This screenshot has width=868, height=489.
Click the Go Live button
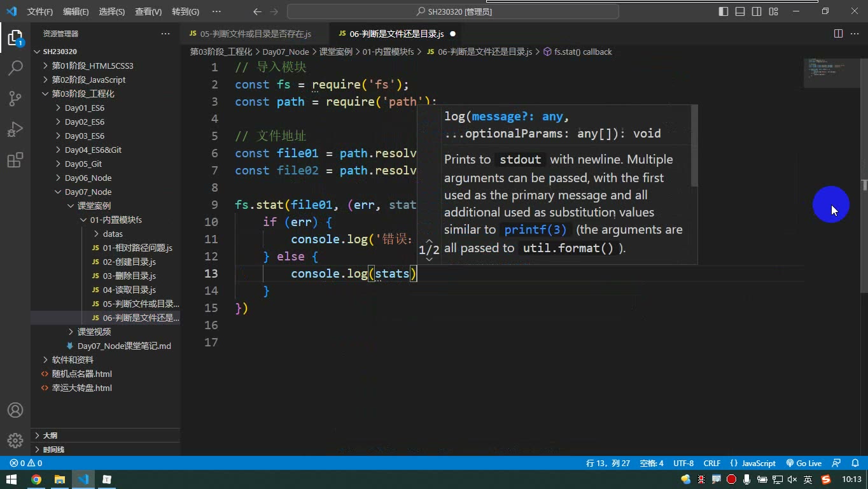point(804,464)
